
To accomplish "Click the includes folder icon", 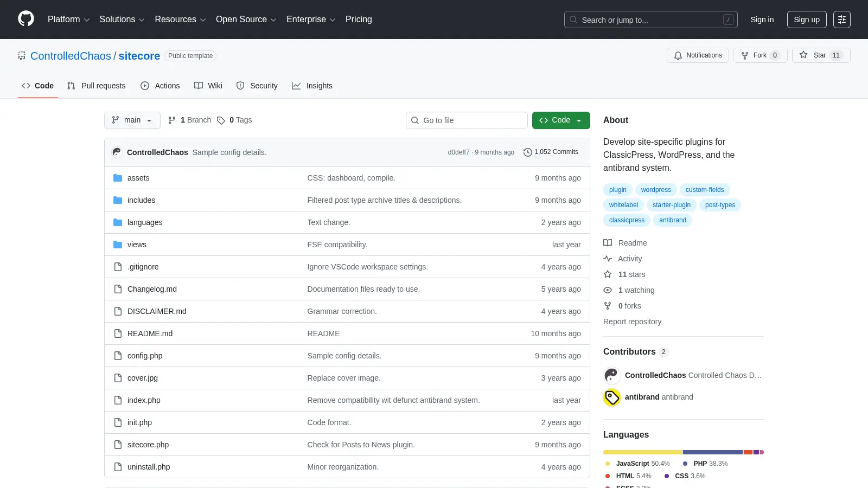I will click(118, 200).
